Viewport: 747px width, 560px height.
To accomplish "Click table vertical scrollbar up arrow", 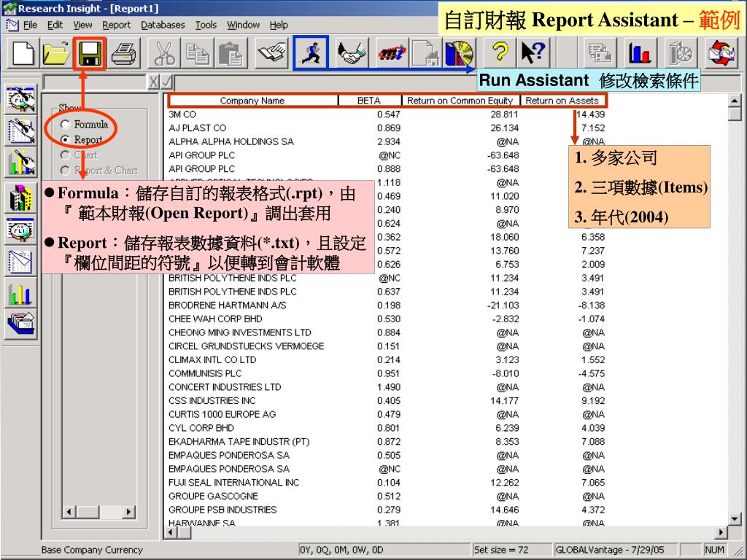I will click(734, 101).
